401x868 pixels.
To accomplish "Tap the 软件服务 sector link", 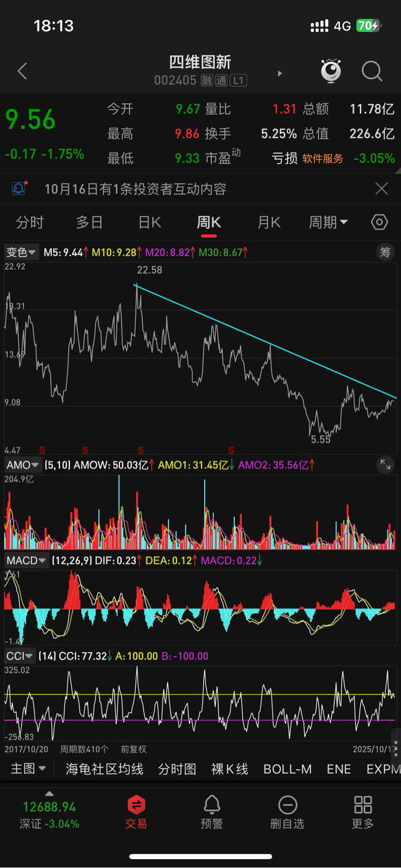I will [323, 159].
